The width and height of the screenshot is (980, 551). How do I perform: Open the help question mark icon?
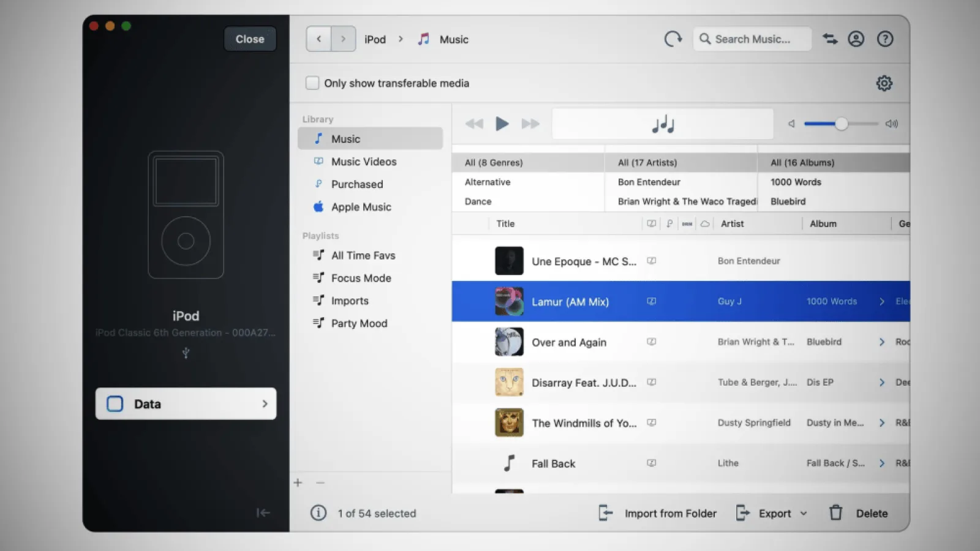885,39
